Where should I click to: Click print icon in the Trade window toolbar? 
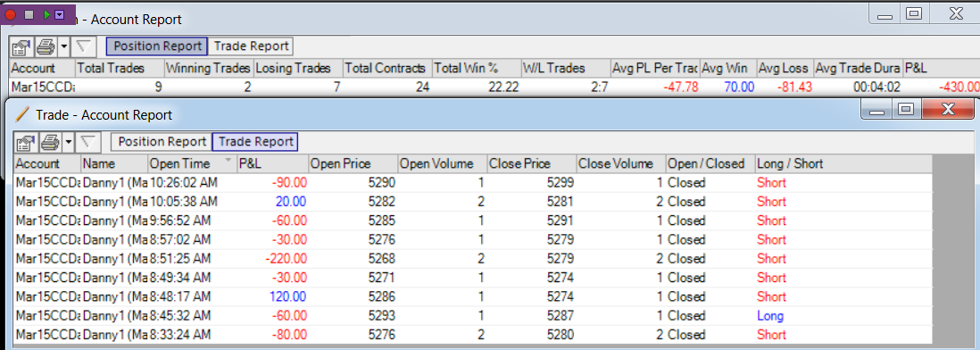(x=50, y=142)
